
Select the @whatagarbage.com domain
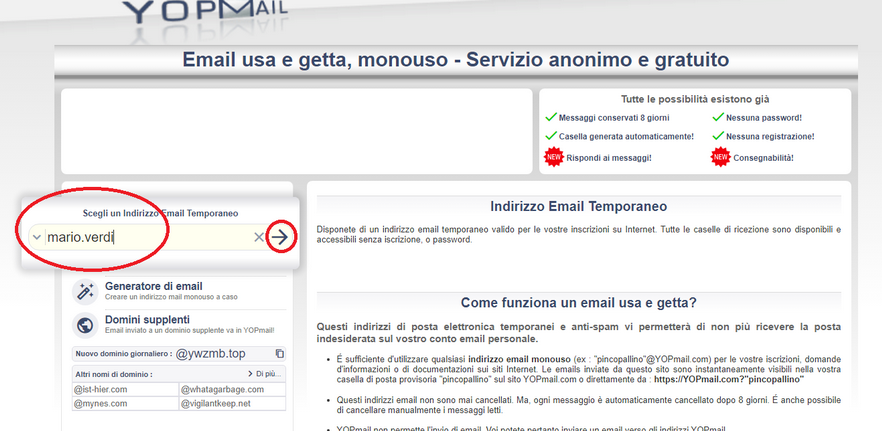pos(222,389)
